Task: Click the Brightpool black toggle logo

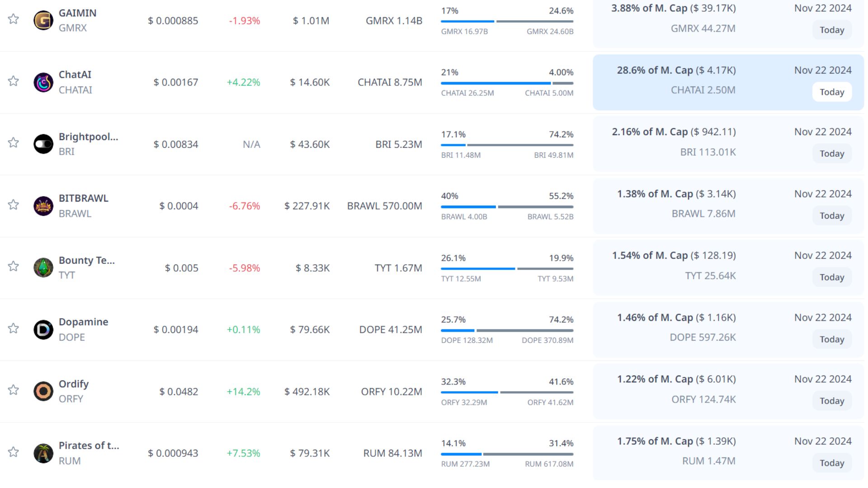Action: (x=43, y=144)
